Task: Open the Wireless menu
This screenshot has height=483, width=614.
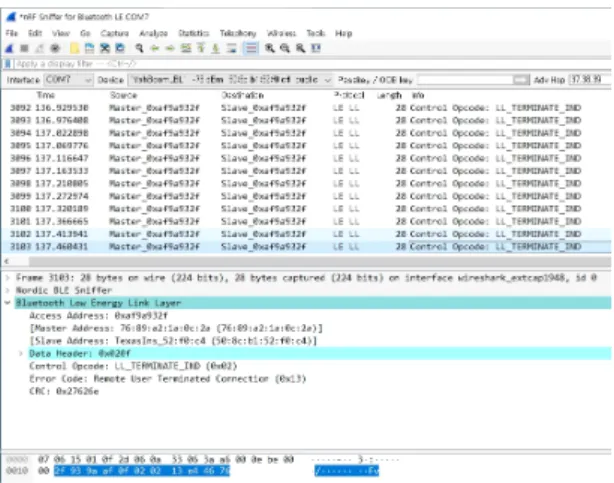Action: (x=281, y=33)
